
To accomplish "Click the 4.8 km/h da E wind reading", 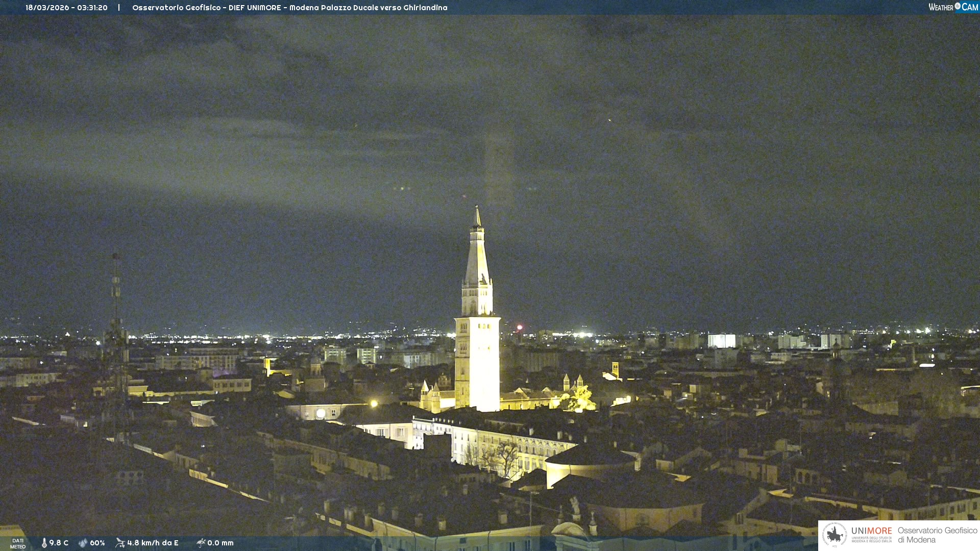I will tap(153, 543).
